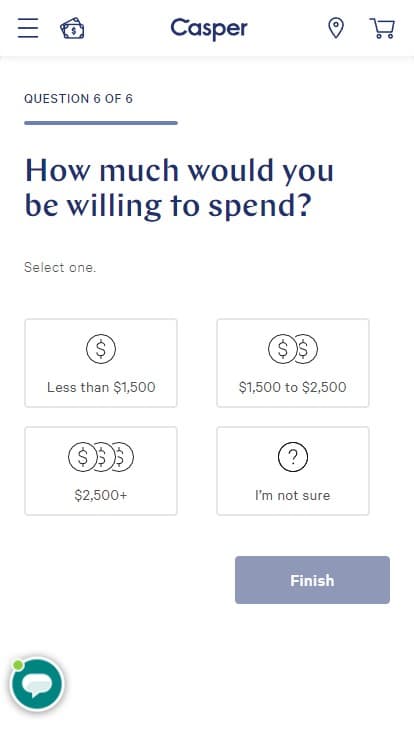Click the Finish button
The image size is (414, 736).
tap(312, 580)
